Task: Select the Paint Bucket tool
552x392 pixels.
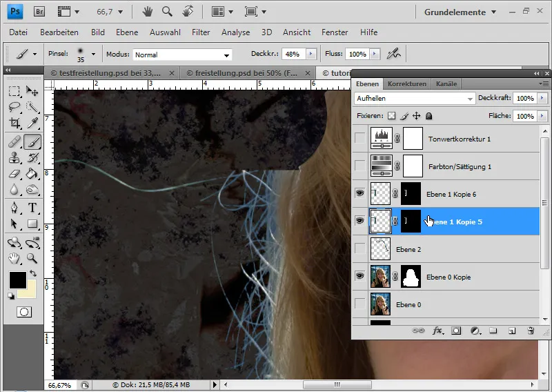Action: (x=32, y=174)
